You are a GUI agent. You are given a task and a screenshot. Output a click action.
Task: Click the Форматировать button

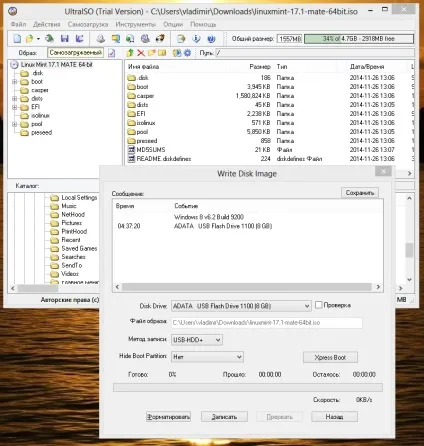tap(168, 417)
